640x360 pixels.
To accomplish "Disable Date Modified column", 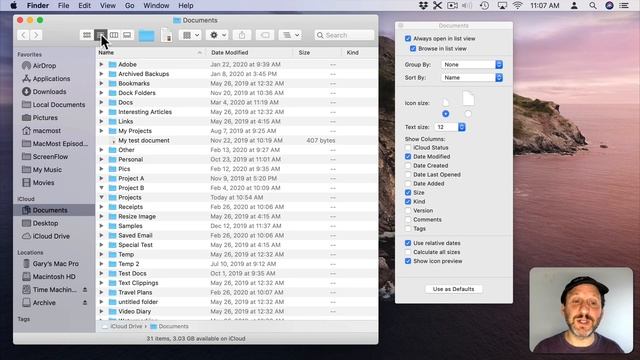I will (408, 156).
